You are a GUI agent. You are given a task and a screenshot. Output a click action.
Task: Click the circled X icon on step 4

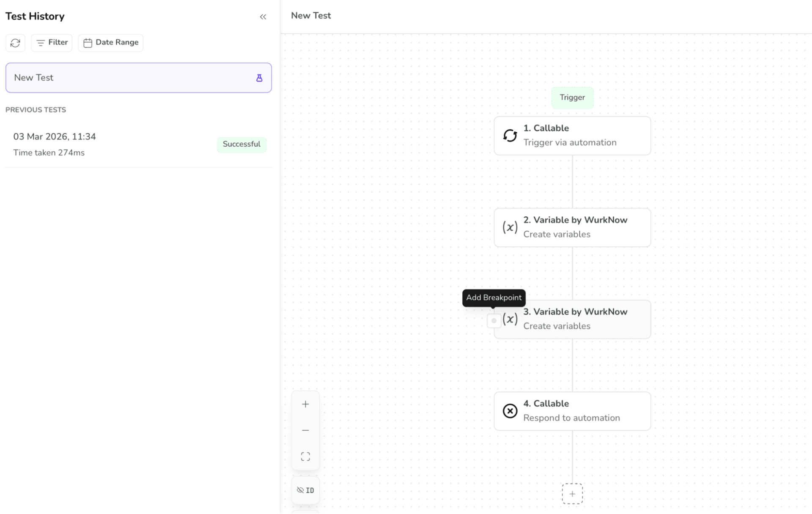[x=510, y=411]
